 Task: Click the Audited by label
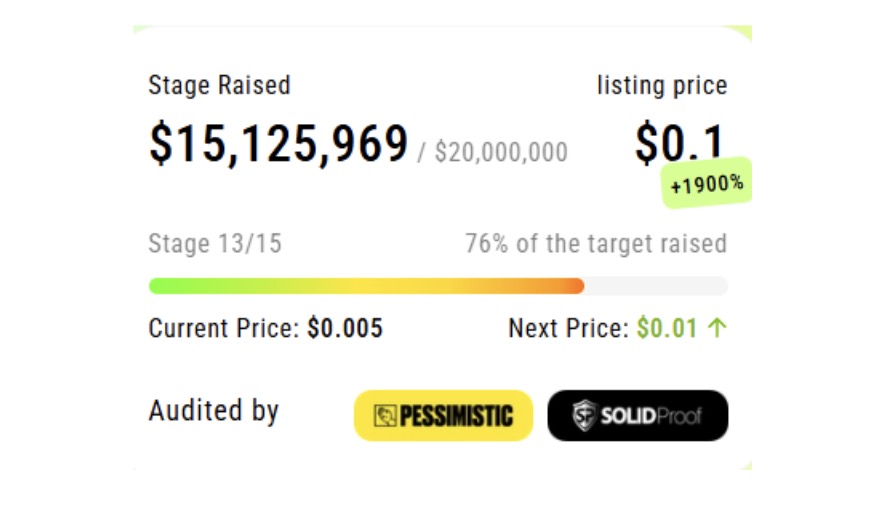click(213, 411)
